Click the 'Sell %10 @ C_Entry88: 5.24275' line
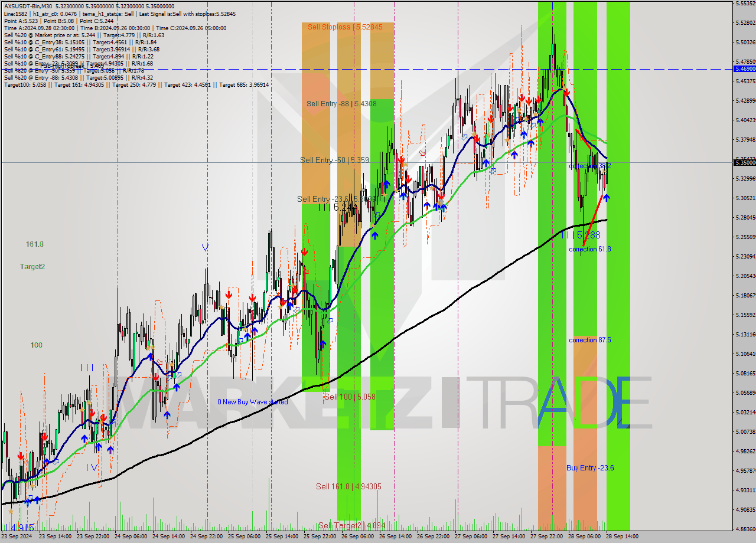Viewport: 756px width, 543px height. click(79, 56)
